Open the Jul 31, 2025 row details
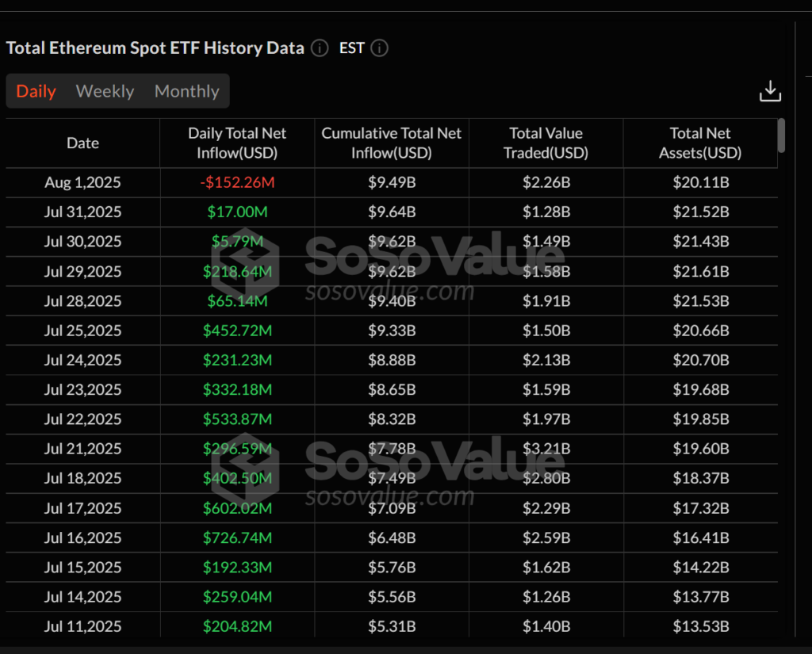The image size is (812, 654). 82,212
